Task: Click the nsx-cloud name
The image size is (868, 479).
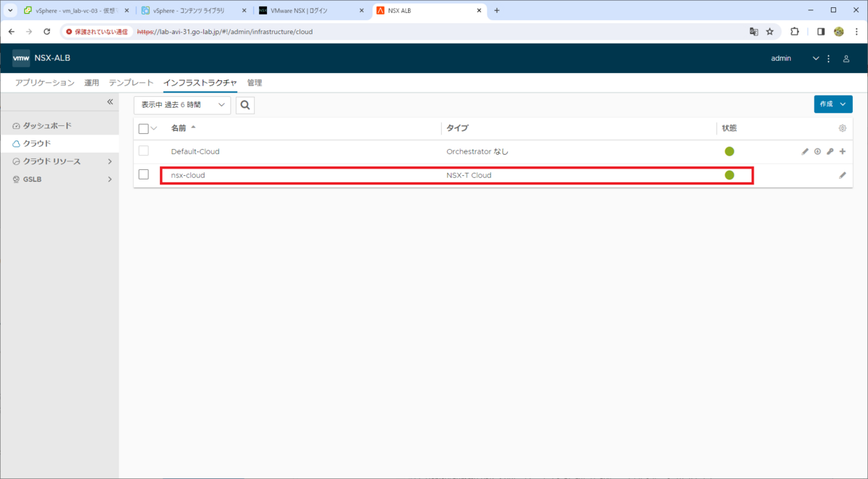Action: 188,175
